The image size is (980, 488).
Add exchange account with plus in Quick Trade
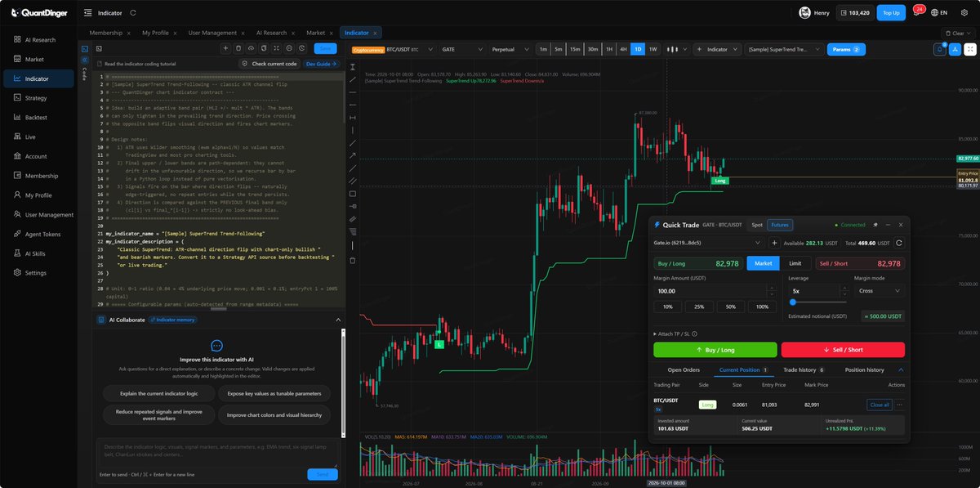[774, 243]
